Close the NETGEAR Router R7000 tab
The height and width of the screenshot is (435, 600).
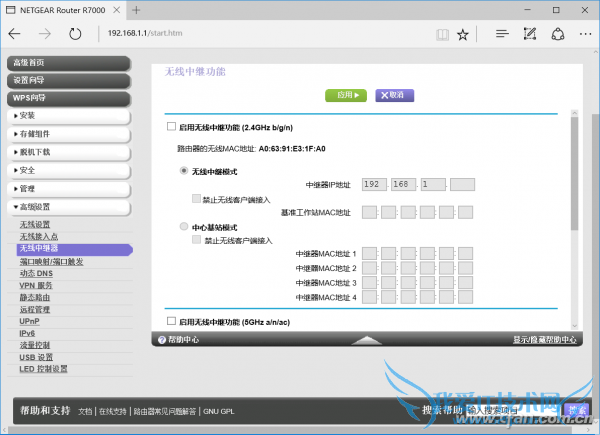click(117, 10)
